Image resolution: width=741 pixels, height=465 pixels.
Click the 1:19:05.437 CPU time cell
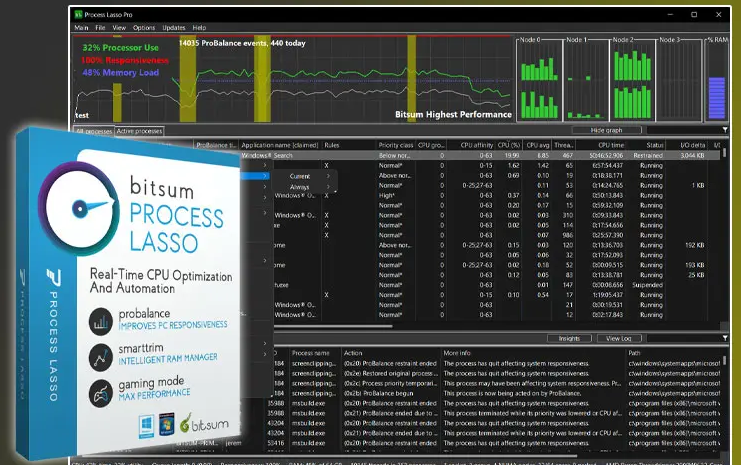608,295
